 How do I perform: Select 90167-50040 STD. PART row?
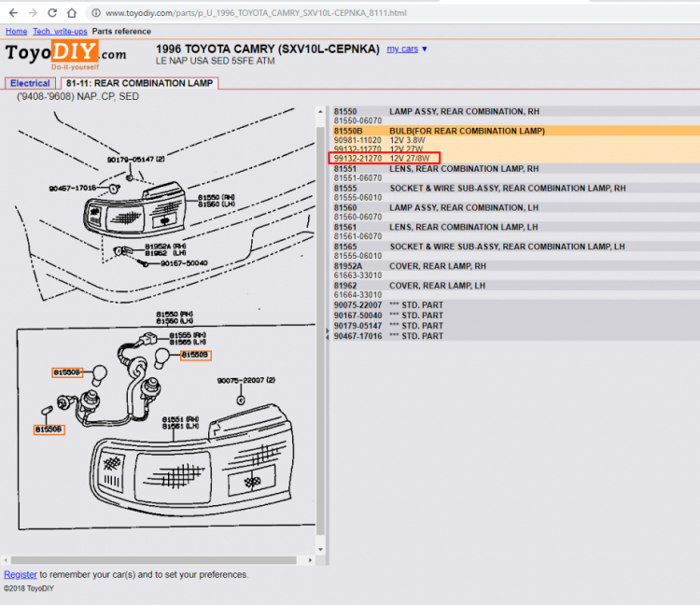pyautogui.click(x=516, y=316)
